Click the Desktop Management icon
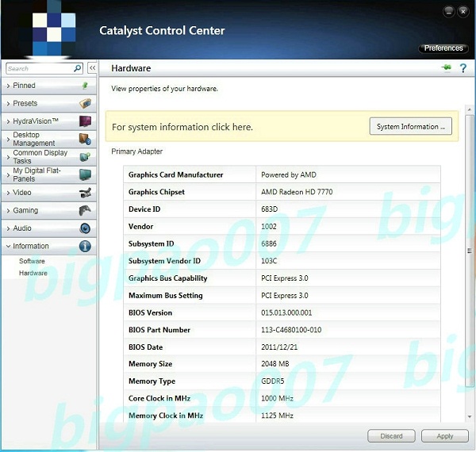Viewport: 476px width, 452px height. pos(86,139)
